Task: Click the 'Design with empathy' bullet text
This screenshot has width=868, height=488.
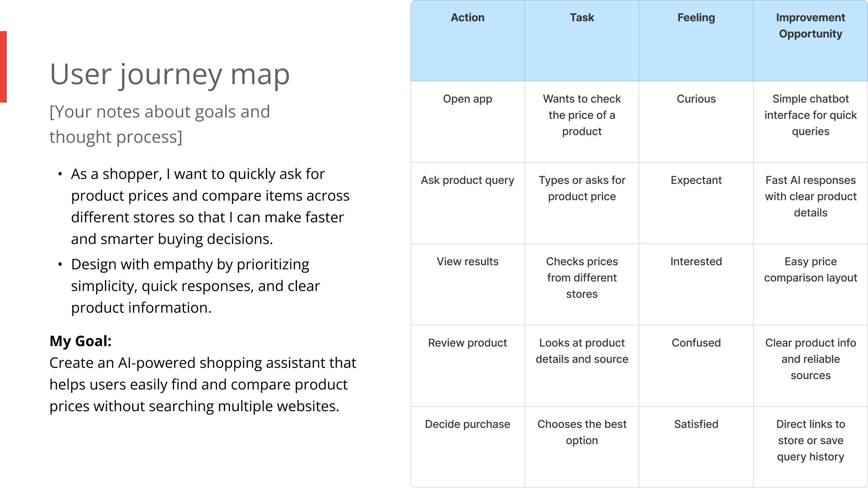Action: click(195, 286)
